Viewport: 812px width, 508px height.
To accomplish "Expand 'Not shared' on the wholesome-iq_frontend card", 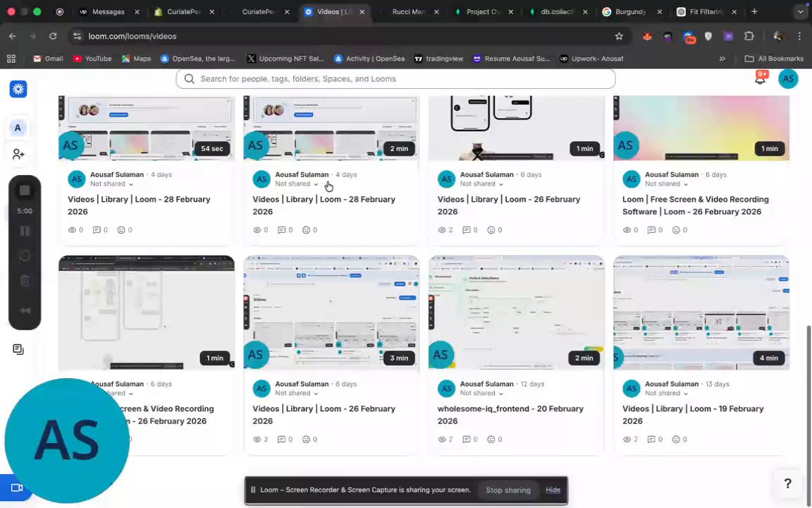I will coord(481,394).
